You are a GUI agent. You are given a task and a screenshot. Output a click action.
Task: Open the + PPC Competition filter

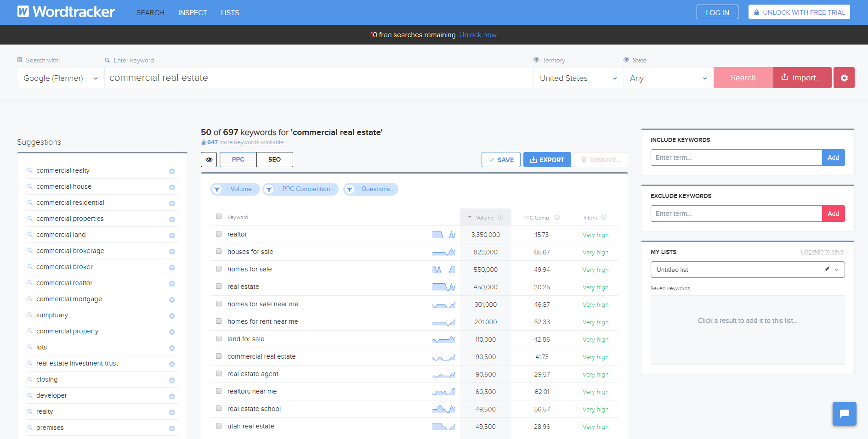[x=301, y=189]
